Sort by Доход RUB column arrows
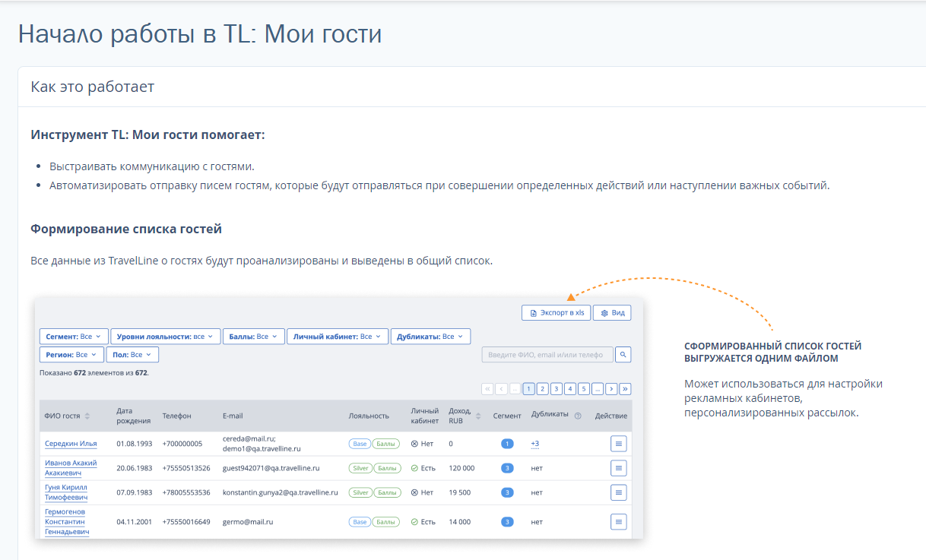The width and height of the screenshot is (926, 560). tap(478, 416)
